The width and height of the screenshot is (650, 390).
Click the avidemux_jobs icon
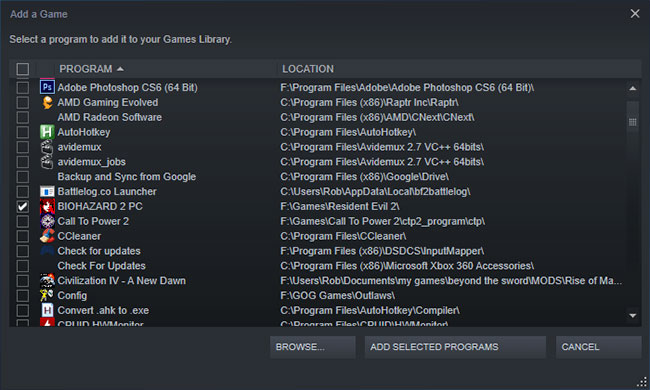[x=47, y=162]
